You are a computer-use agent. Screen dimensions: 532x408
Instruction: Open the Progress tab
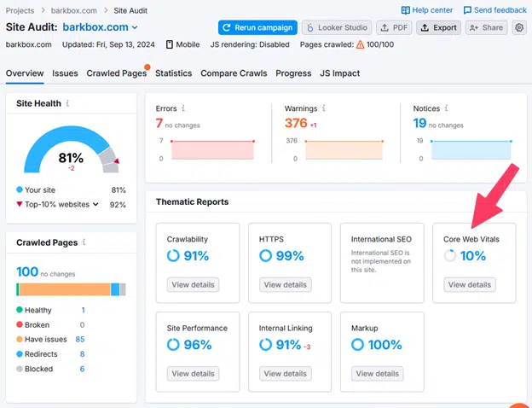pos(293,73)
